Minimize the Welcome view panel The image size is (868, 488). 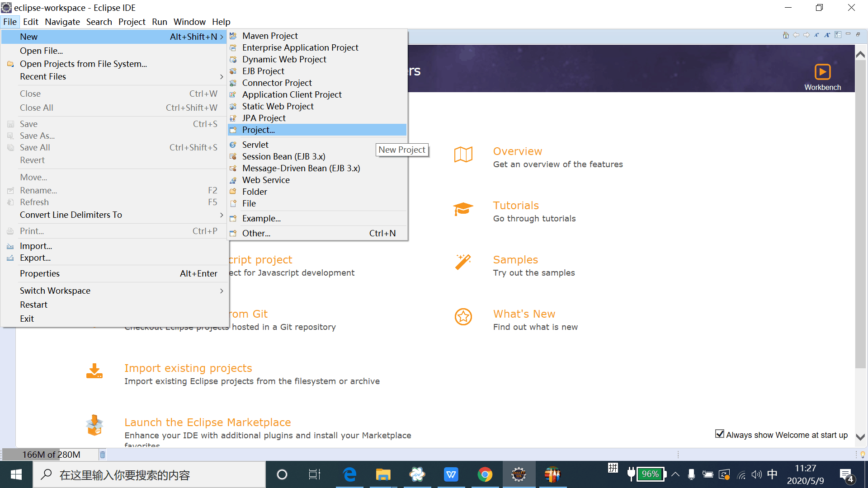tap(848, 34)
